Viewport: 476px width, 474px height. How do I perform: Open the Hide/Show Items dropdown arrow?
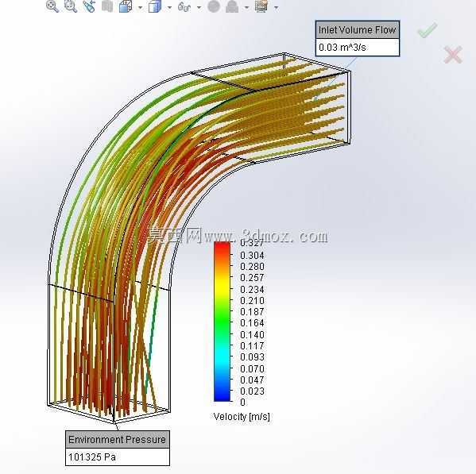point(199,7)
